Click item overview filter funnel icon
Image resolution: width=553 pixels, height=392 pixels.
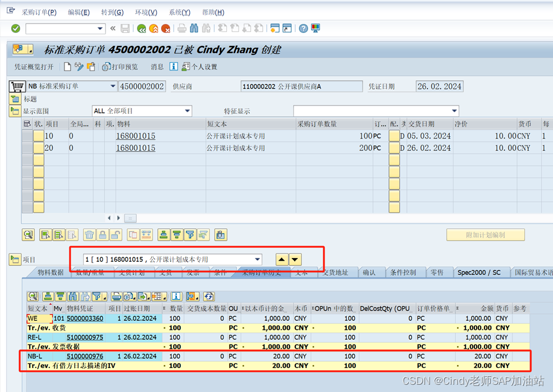190,234
